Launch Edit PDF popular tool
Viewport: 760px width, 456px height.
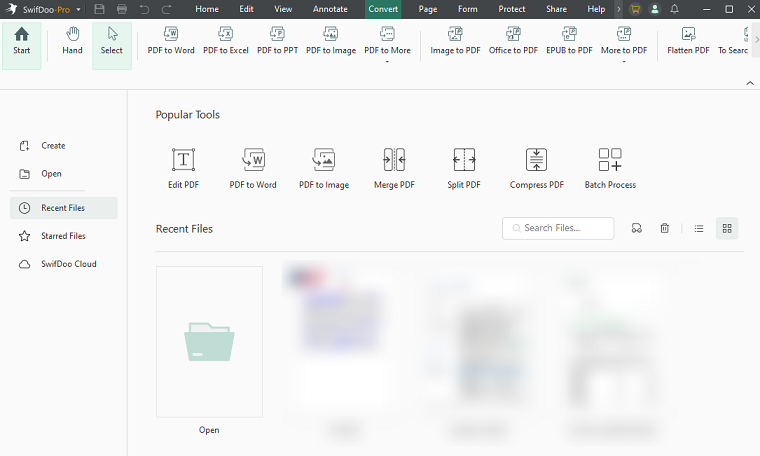[x=183, y=168]
